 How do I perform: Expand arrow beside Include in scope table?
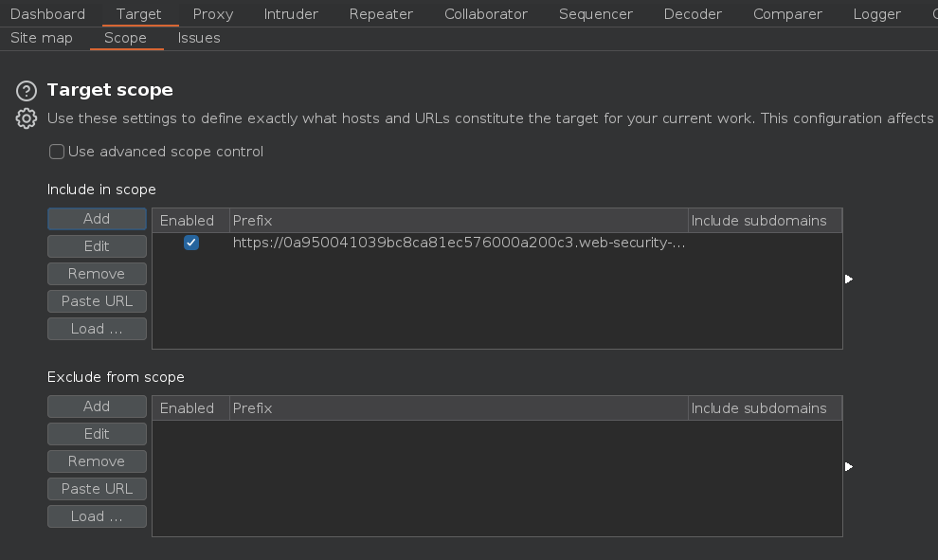(848, 279)
